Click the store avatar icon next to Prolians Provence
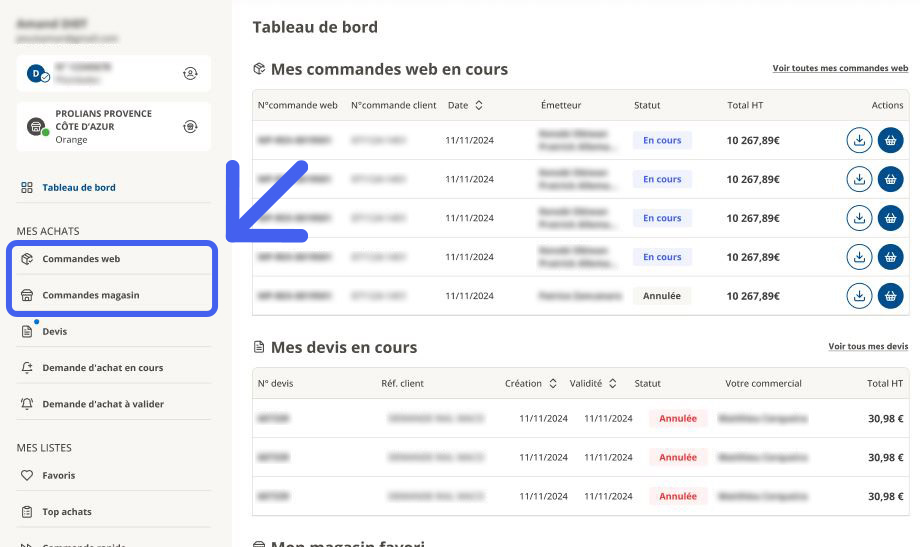 36,126
